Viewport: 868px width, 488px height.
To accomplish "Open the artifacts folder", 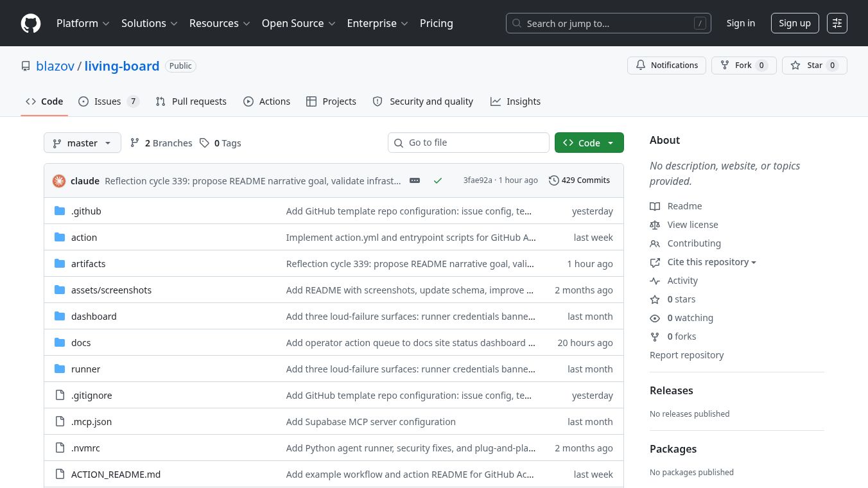I will 88,264.
